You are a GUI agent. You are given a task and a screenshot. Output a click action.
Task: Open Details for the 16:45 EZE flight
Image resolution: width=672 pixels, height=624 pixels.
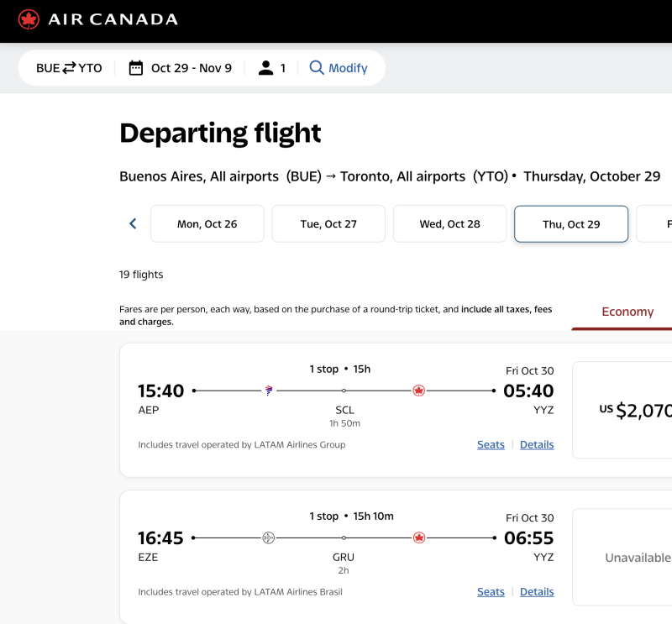coord(537,591)
